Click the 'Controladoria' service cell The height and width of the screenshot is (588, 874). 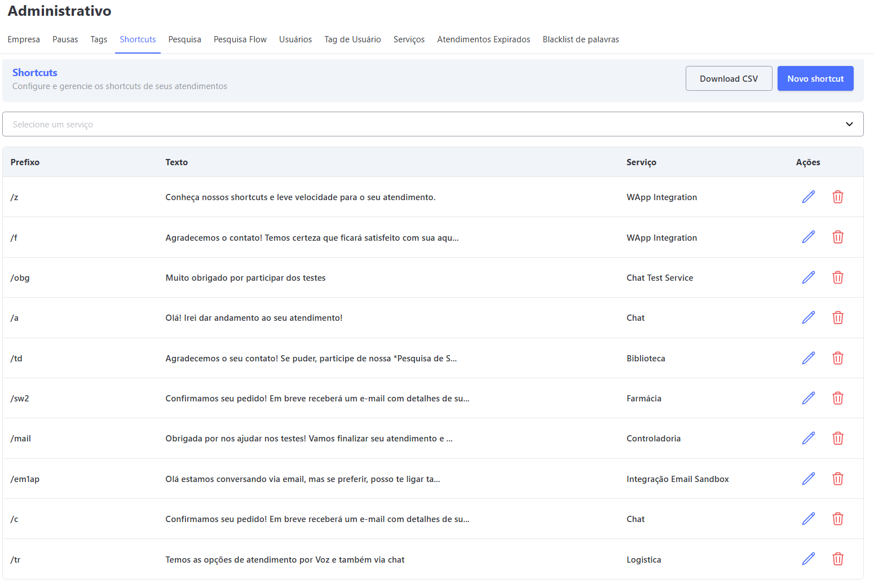(654, 439)
